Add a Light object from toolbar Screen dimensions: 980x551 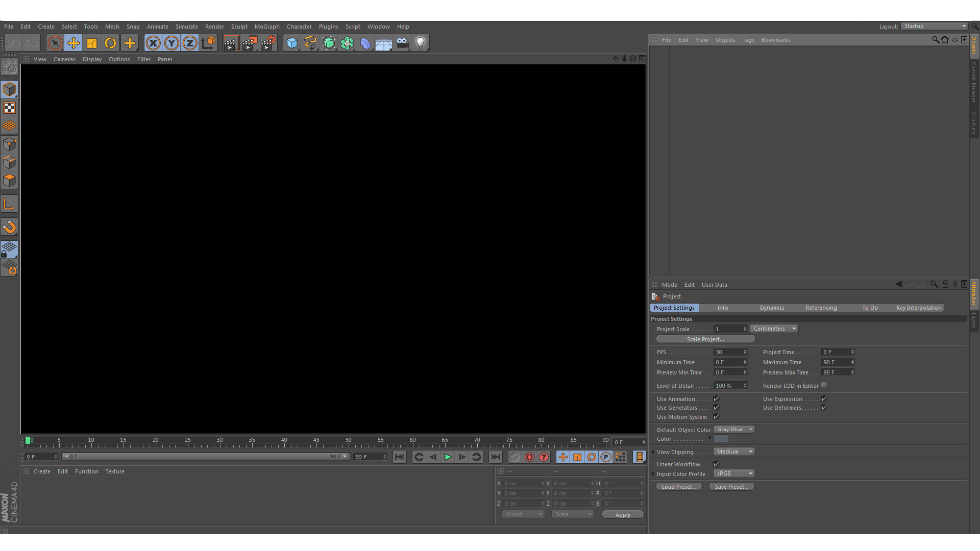[421, 43]
